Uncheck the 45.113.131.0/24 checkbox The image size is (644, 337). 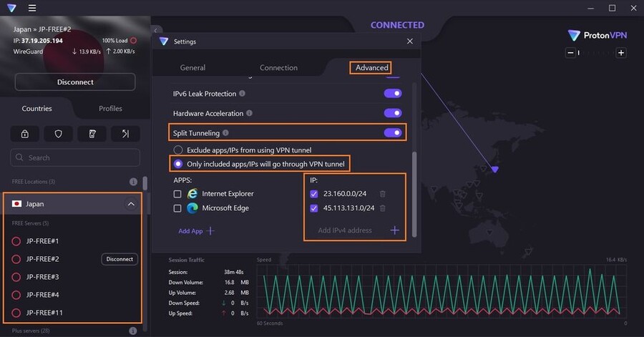coord(314,208)
